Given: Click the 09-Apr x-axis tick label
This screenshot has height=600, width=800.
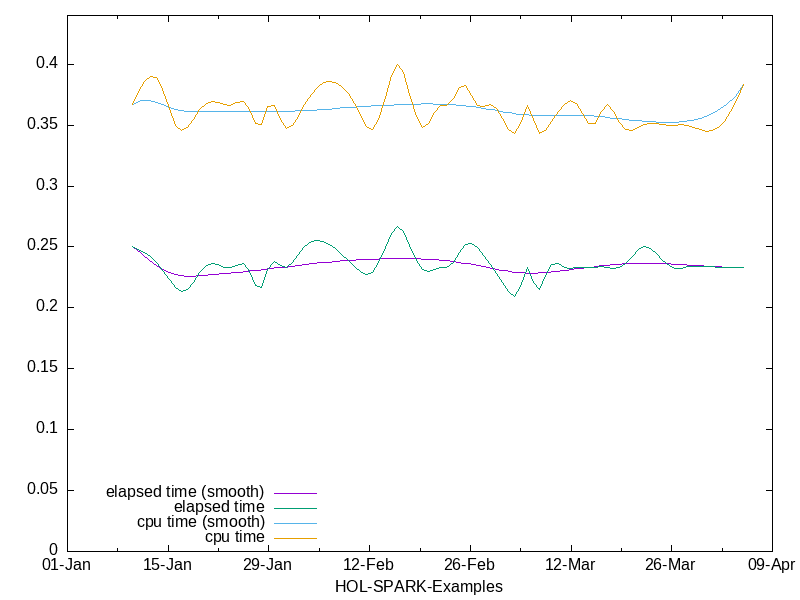Looking at the screenshot, I should (x=772, y=565).
